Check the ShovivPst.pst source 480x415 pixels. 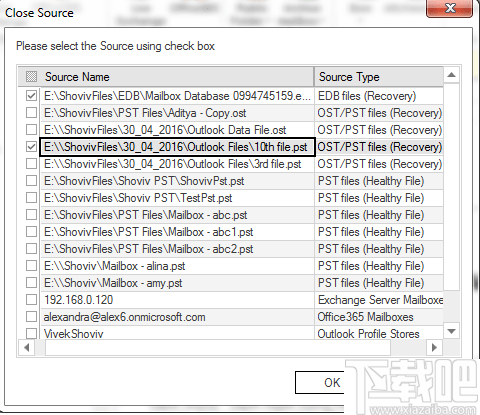[31, 181]
